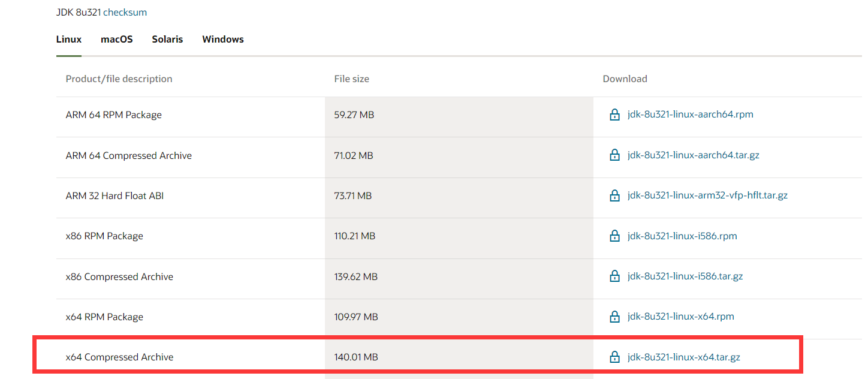Switch to the Windows tab
This screenshot has height=379, width=868.
pos(223,40)
